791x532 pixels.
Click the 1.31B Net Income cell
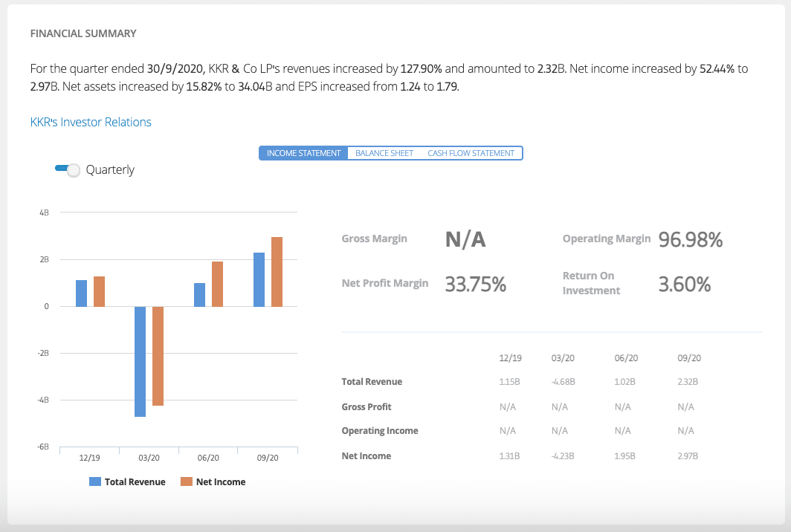point(509,456)
